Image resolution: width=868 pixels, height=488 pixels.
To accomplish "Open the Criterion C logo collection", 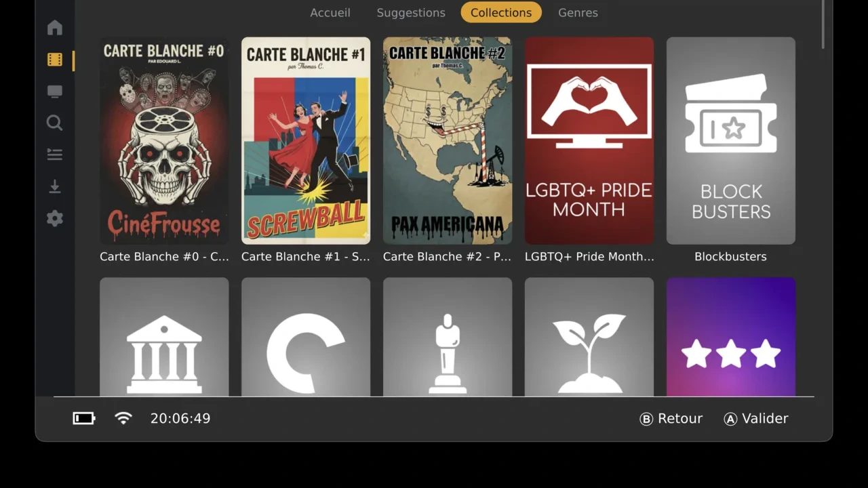I will (x=306, y=337).
